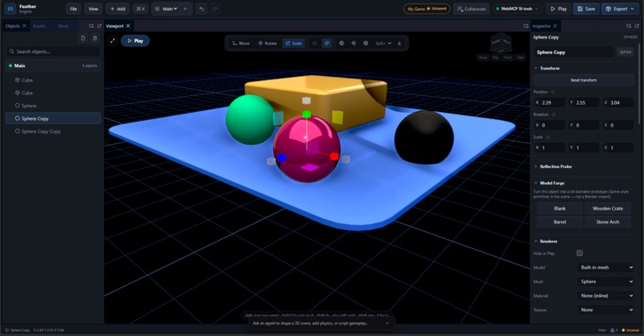The width and height of the screenshot is (644, 336).
Task: Toggle the highlighted snap button in viewport toolbar
Action: pyautogui.click(x=327, y=43)
